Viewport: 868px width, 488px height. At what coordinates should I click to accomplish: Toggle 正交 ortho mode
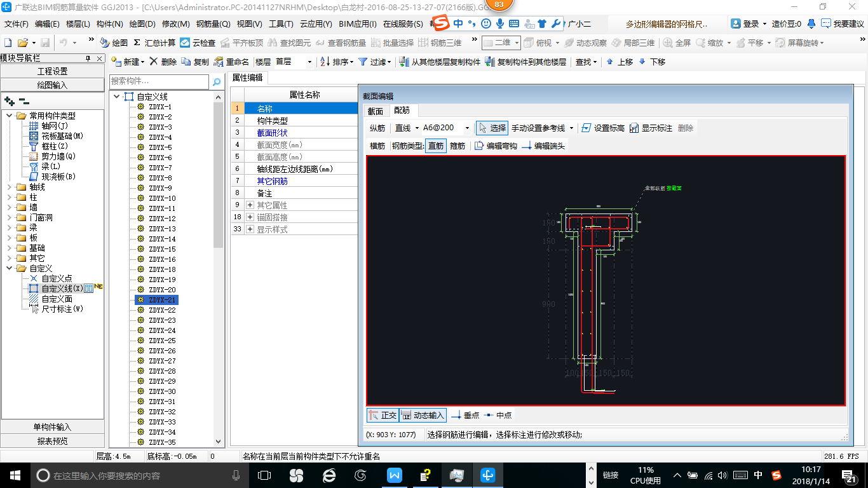point(383,415)
